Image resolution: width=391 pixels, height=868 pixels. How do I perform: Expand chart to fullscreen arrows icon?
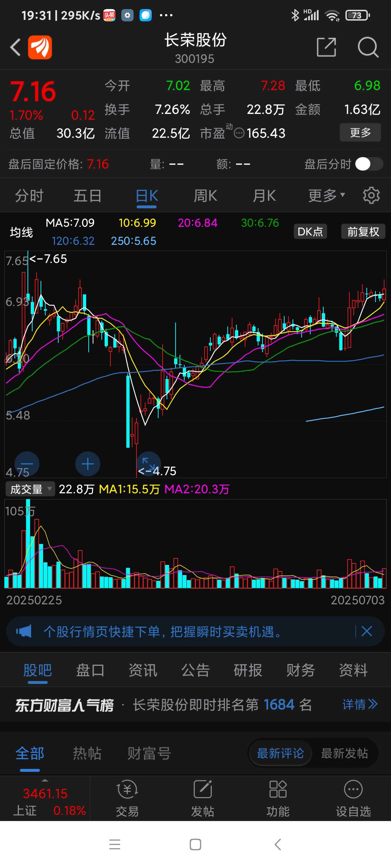tap(148, 464)
